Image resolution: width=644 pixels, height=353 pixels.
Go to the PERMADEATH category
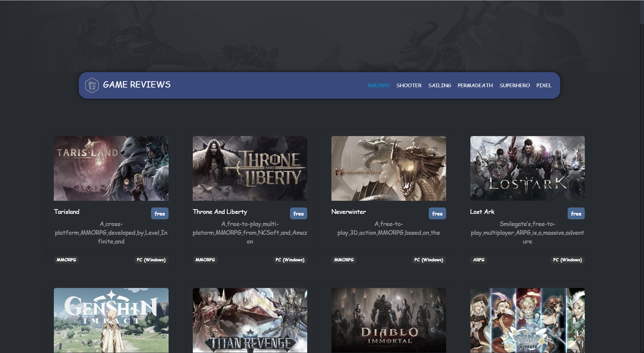pyautogui.click(x=475, y=86)
